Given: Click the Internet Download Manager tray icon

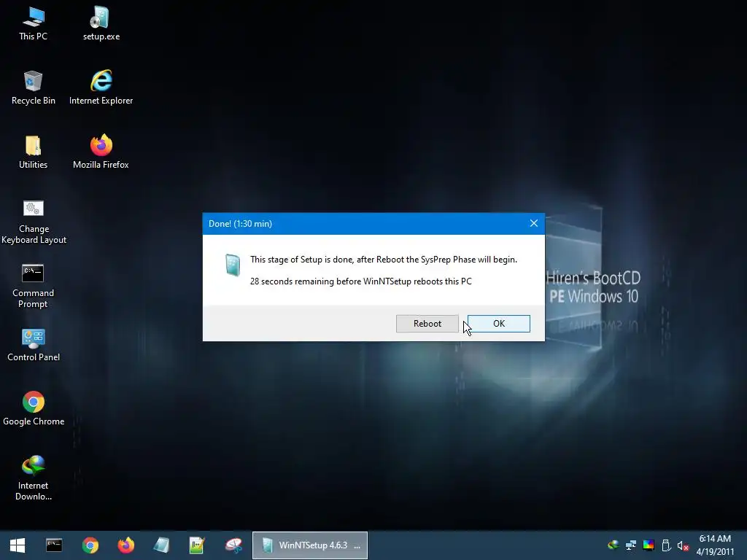Looking at the screenshot, I should tap(613, 545).
